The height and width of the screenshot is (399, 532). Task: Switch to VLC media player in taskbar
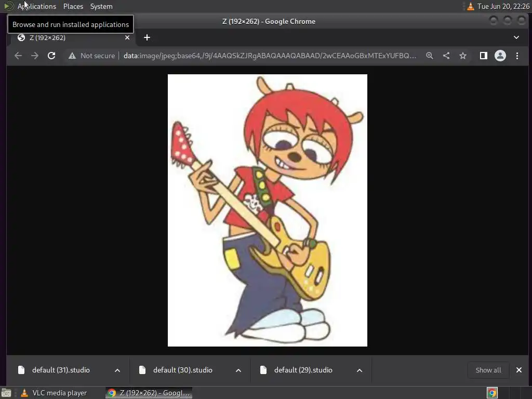click(54, 393)
